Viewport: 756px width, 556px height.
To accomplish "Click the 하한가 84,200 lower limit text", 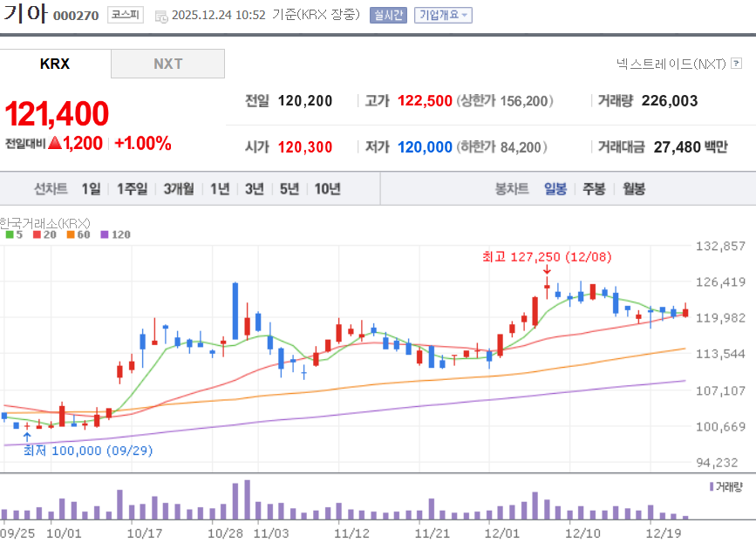I will 502,147.
